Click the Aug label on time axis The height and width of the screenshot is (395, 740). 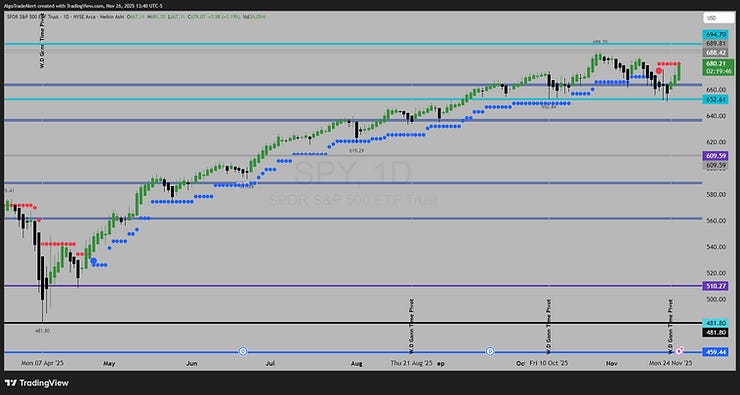[x=357, y=364]
